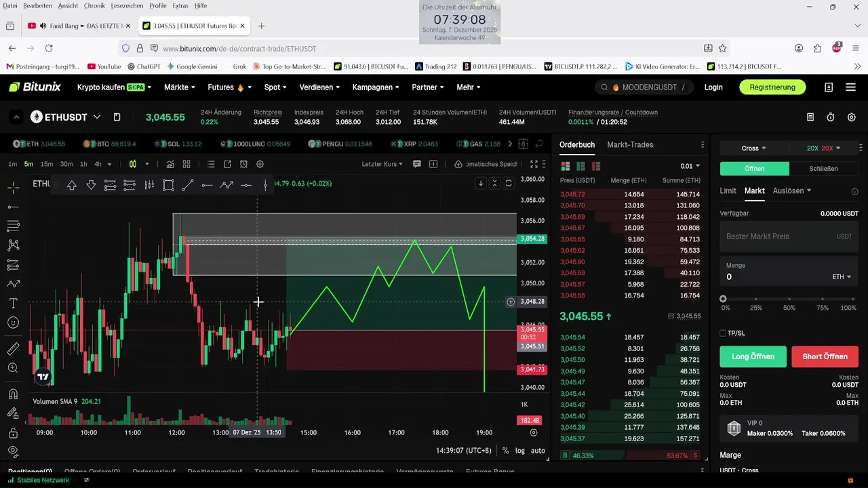Open the Futures menu in top navigation

pyautogui.click(x=229, y=87)
